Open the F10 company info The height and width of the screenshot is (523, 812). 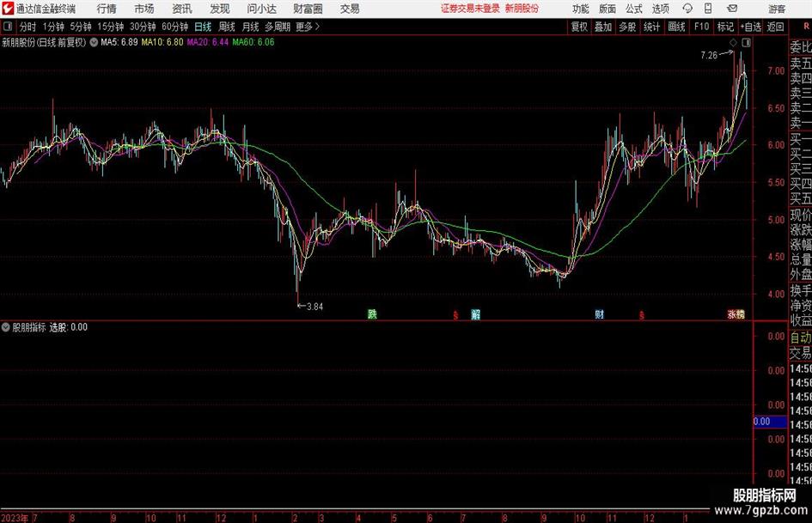pos(702,27)
